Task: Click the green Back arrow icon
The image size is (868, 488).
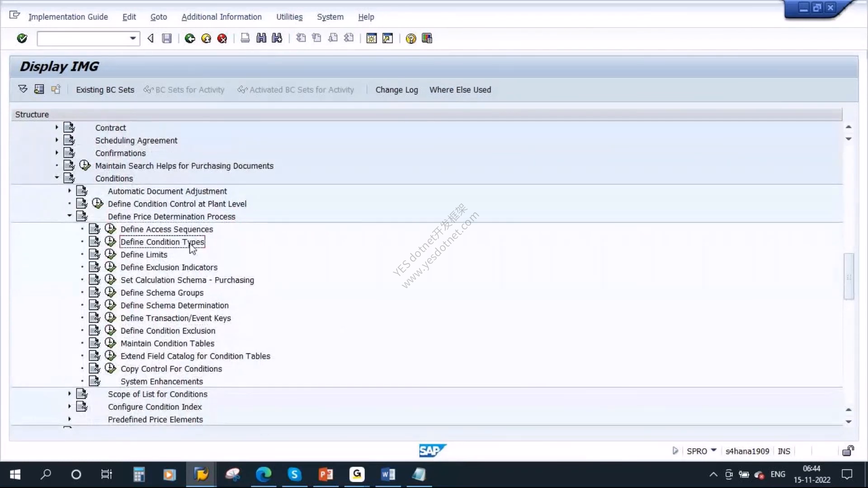Action: (x=190, y=38)
